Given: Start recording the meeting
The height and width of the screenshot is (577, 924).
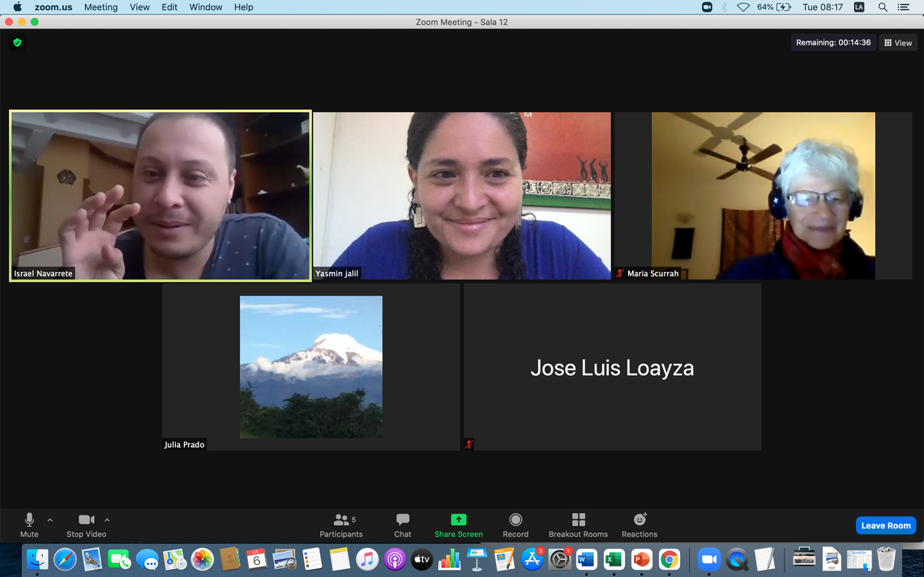Looking at the screenshot, I should [x=515, y=524].
